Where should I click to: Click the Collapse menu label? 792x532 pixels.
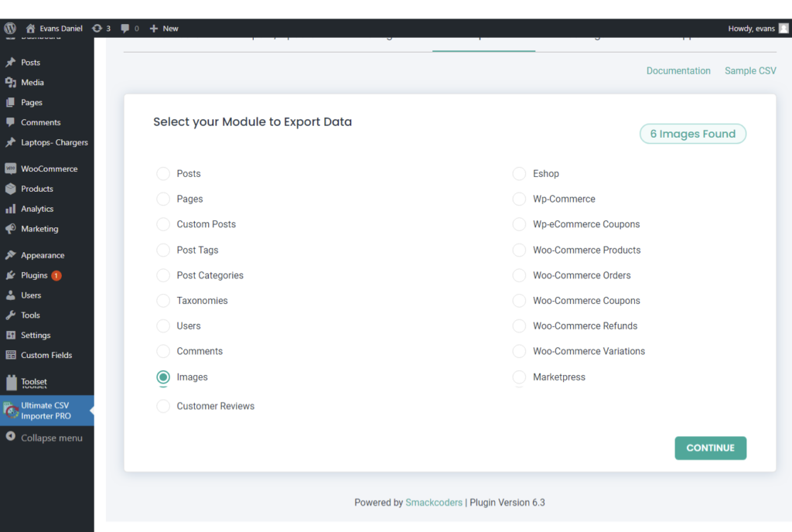(x=52, y=438)
